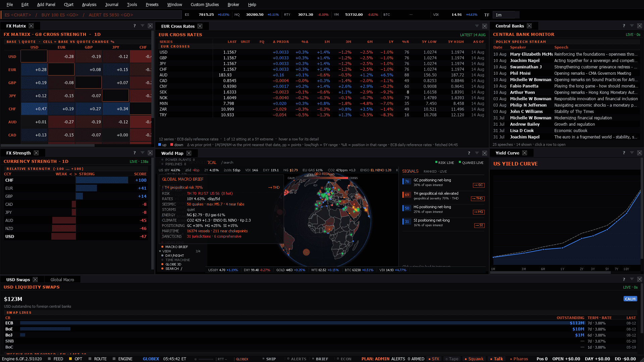The height and width of the screenshot is (362, 644).
Task: Toggle SFX sound in status bar
Action: pyautogui.click(x=434, y=359)
